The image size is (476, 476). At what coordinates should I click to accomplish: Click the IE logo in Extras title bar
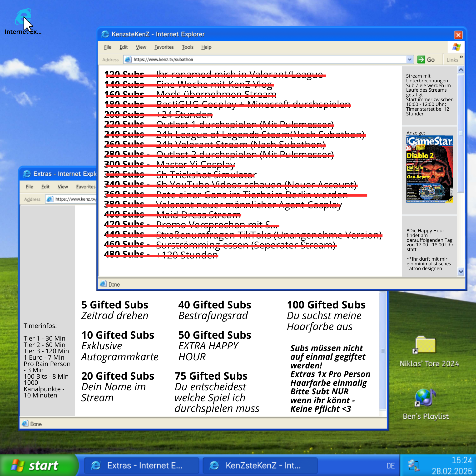coord(27,174)
